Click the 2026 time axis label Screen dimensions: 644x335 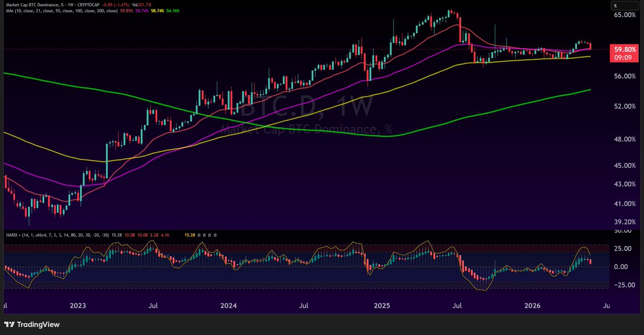pos(532,306)
